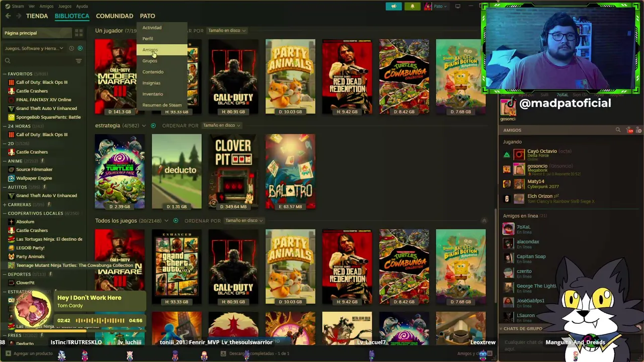Select Resumen de Steam in the menu

point(162,105)
